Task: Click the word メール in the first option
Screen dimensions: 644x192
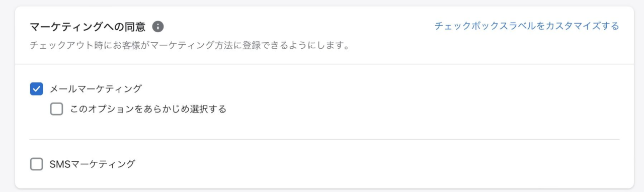Action: point(63,89)
